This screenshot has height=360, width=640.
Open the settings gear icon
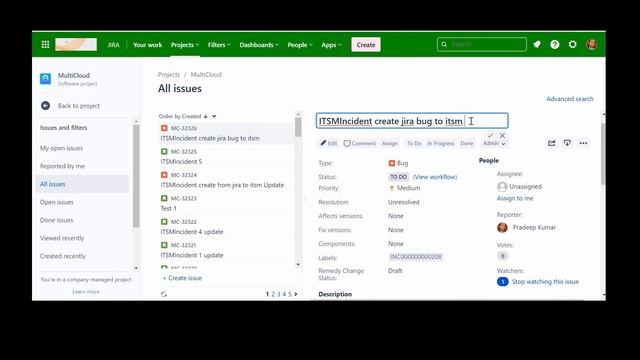tap(573, 44)
